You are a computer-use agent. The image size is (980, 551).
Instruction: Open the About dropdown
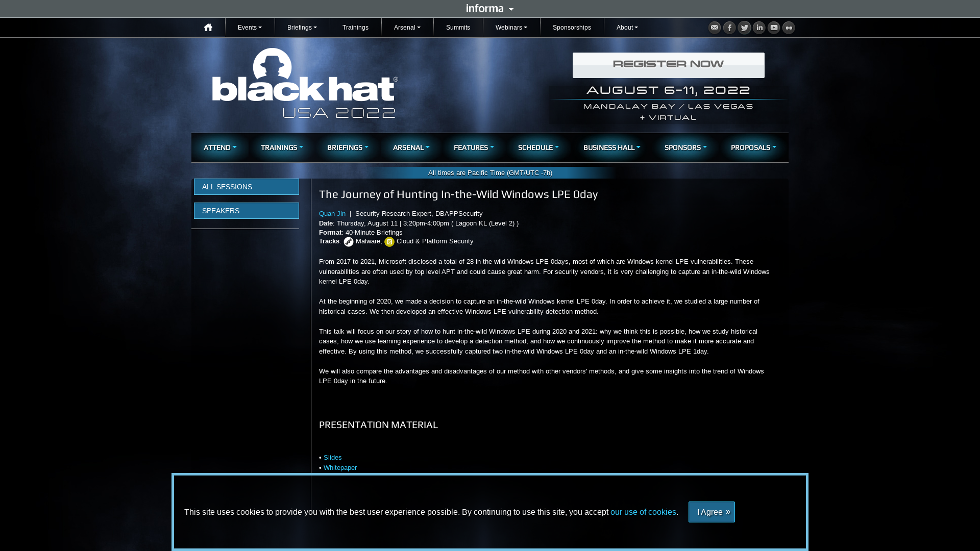(x=627, y=27)
